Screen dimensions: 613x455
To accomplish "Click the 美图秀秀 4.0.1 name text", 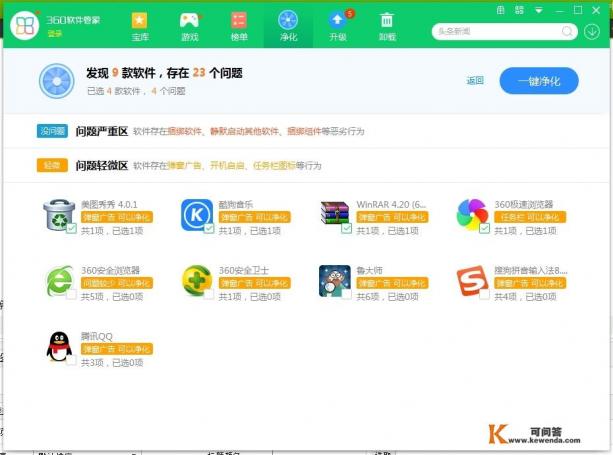I will 109,204.
